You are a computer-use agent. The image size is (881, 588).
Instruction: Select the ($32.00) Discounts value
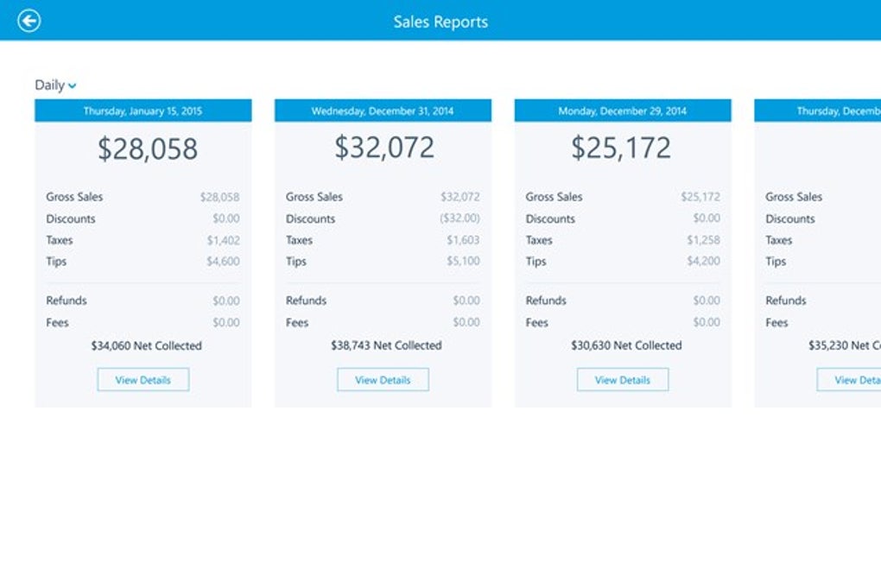[x=460, y=218]
